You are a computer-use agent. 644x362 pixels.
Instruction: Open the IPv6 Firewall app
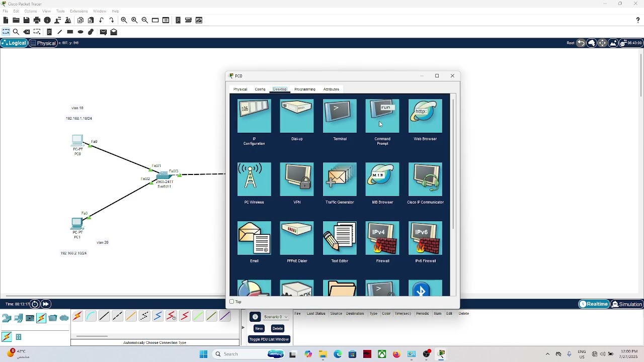[x=425, y=238]
